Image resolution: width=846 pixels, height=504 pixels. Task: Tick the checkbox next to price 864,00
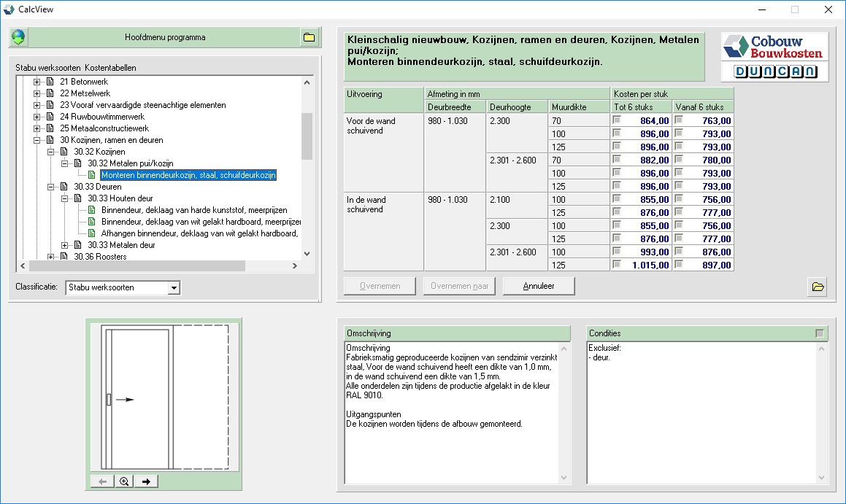pyautogui.click(x=618, y=120)
